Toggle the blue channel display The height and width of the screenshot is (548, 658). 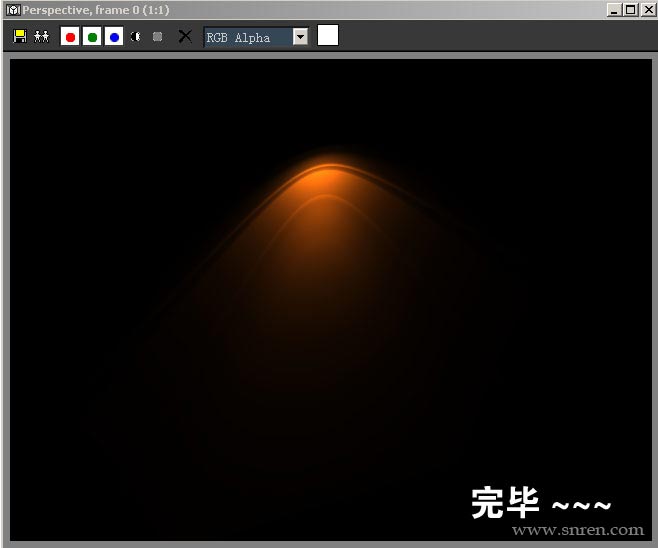pyautogui.click(x=114, y=37)
